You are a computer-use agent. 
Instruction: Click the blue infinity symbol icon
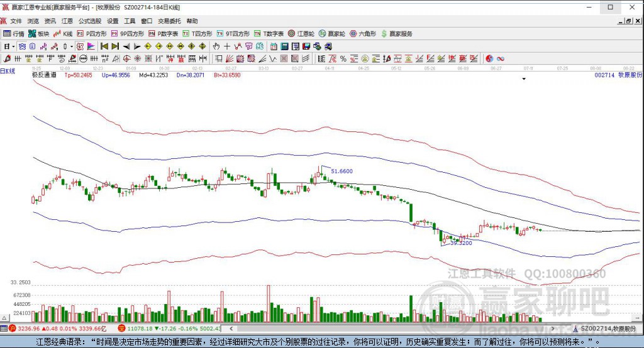pos(500,58)
